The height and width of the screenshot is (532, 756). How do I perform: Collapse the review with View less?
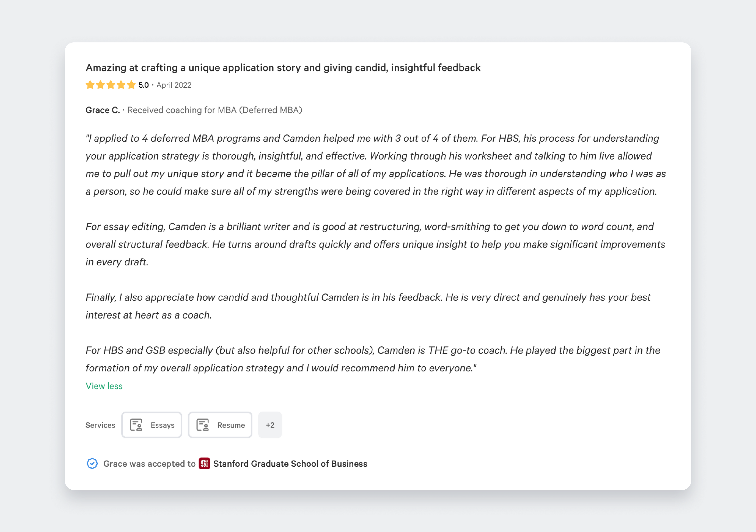click(104, 386)
